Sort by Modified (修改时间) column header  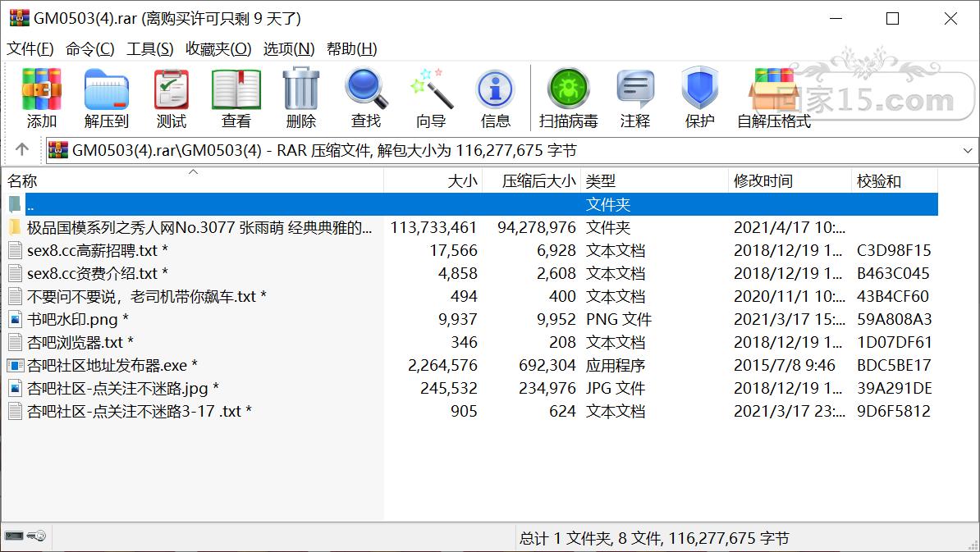(790, 181)
